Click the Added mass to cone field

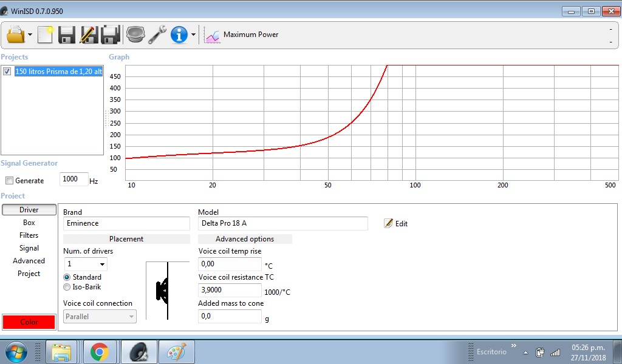pos(230,316)
